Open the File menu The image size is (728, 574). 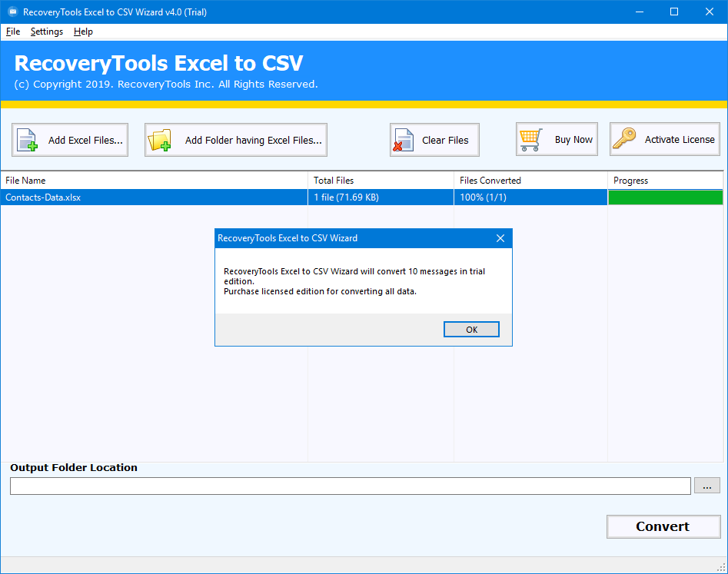(13, 32)
